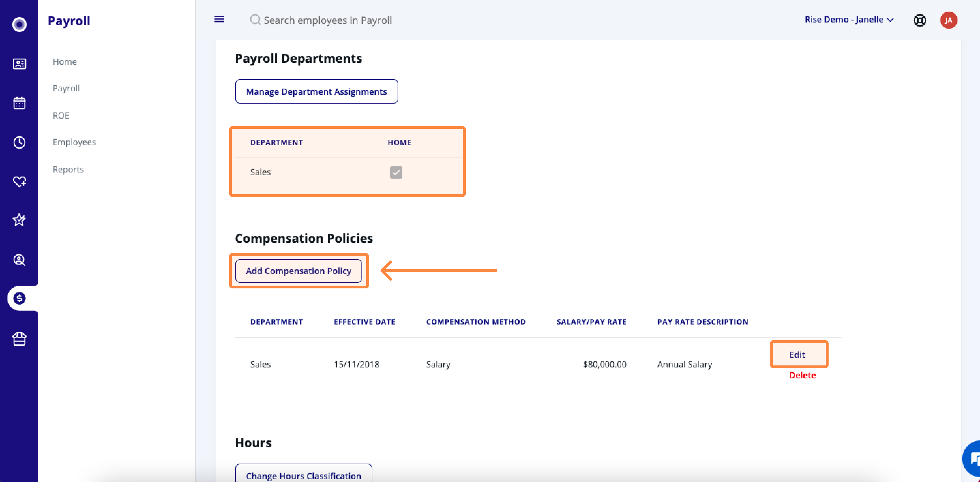Click Add Compensation Policy button
This screenshot has width=980, height=482.
[299, 271]
